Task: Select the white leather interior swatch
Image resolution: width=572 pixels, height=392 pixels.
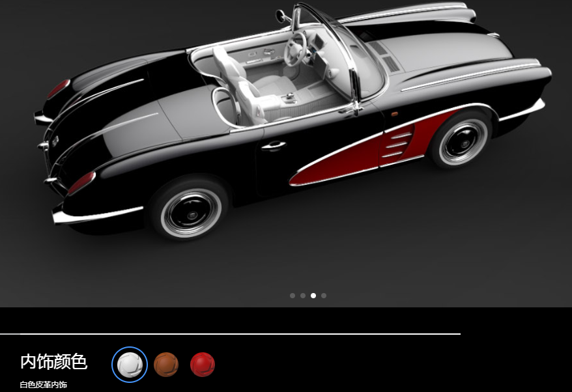Action: click(130, 364)
